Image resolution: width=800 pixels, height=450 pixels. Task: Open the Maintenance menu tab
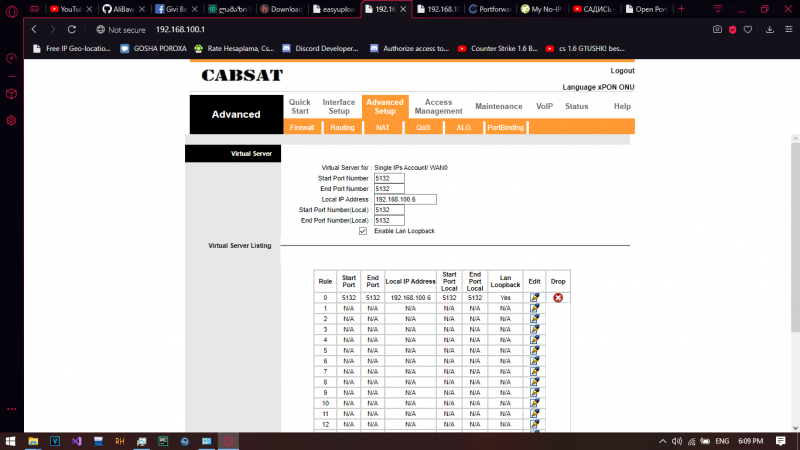point(498,106)
